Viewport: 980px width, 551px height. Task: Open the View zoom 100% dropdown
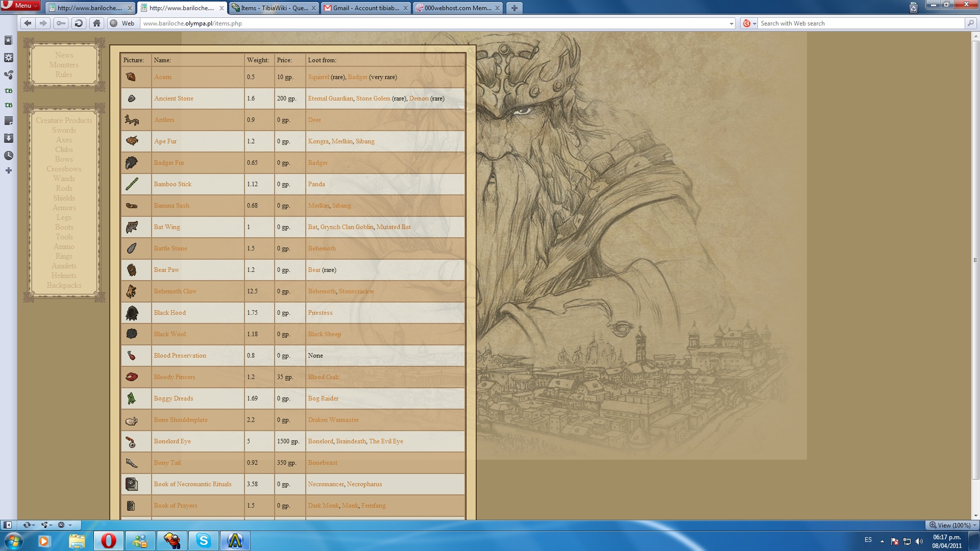pos(952,525)
